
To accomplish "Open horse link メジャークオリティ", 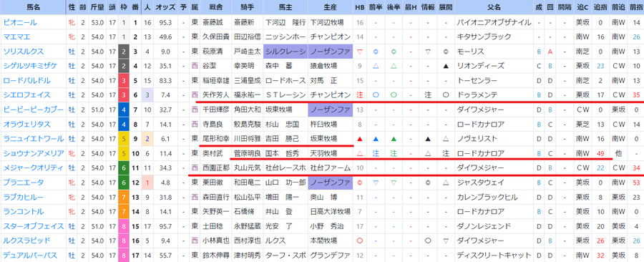I will click(34, 168).
